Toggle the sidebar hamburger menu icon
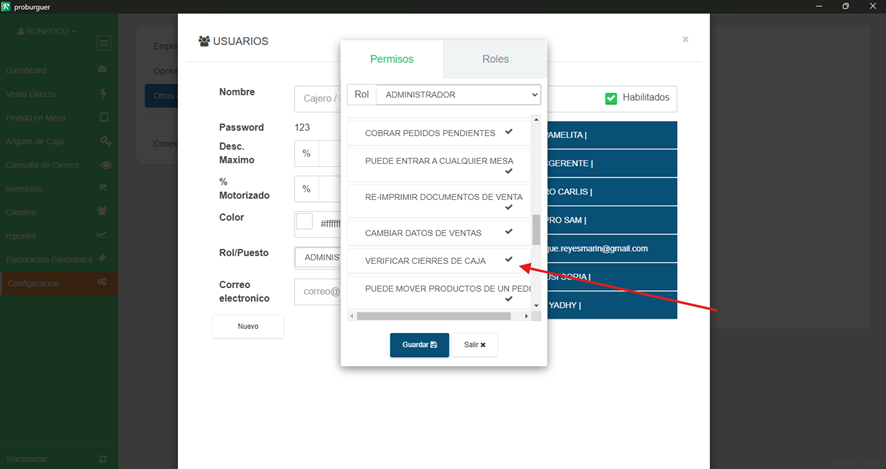The width and height of the screenshot is (886, 469). tap(104, 43)
